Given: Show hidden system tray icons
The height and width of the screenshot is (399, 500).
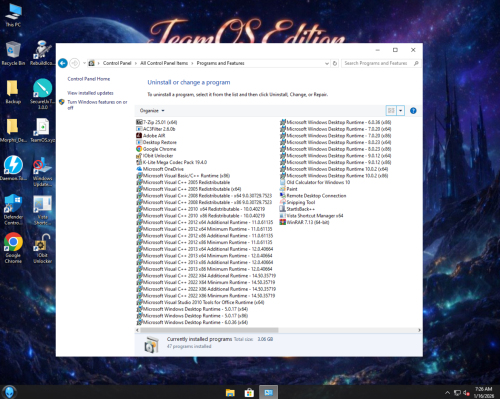Looking at the screenshot, I should coord(447,393).
